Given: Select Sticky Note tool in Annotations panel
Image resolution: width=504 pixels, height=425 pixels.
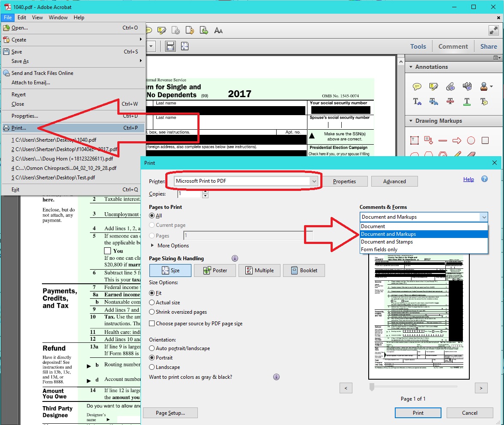Looking at the screenshot, I should pyautogui.click(x=417, y=86).
